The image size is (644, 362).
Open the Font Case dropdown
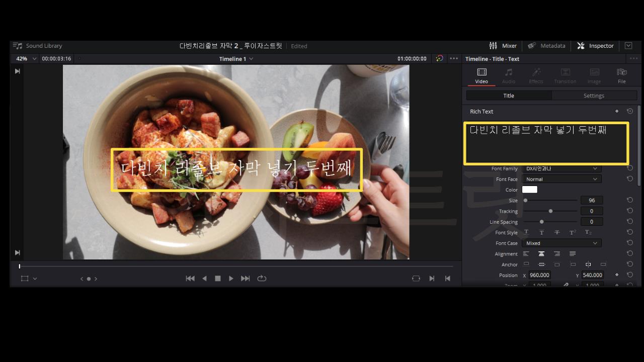click(561, 243)
